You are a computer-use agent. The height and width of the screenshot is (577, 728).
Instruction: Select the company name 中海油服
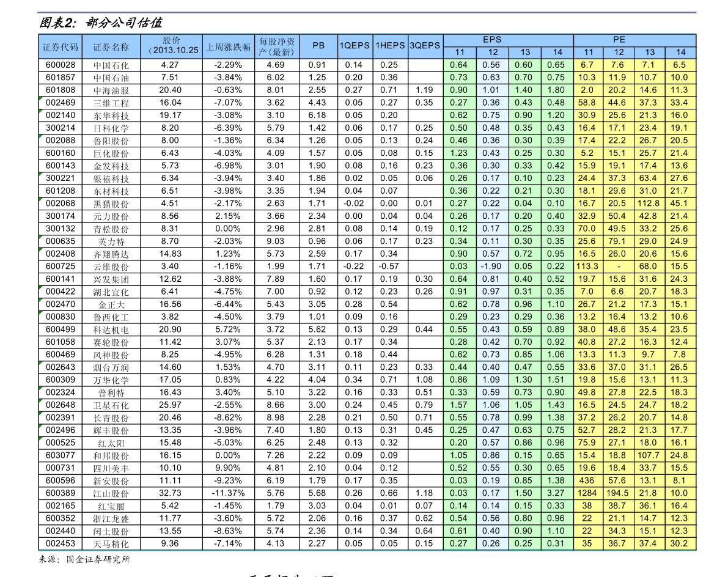(x=111, y=90)
